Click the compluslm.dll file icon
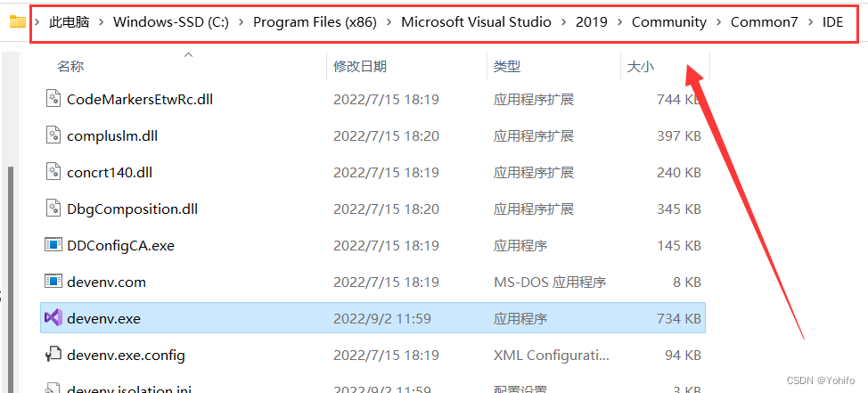 [53, 135]
